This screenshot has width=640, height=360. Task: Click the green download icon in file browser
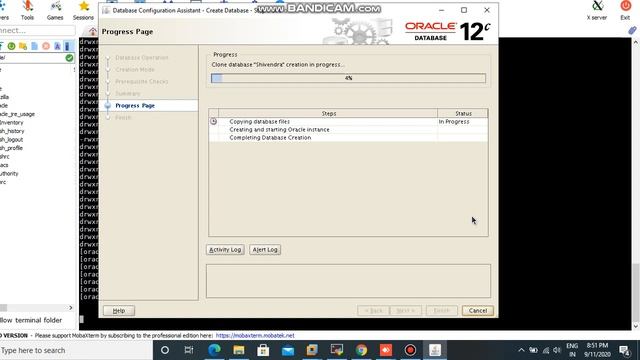coord(11,46)
